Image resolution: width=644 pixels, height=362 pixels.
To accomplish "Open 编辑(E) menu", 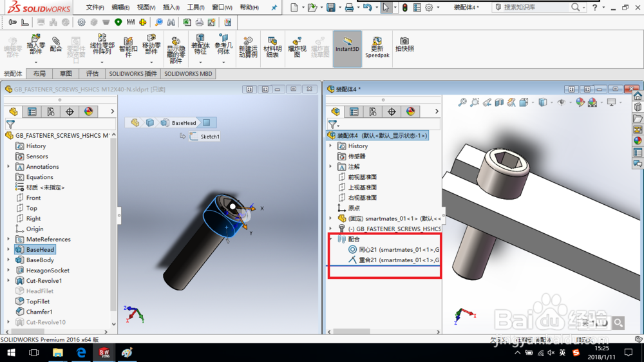I will point(120,7).
